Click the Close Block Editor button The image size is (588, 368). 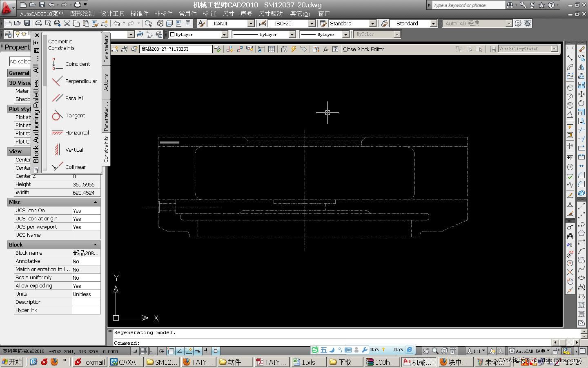(363, 49)
